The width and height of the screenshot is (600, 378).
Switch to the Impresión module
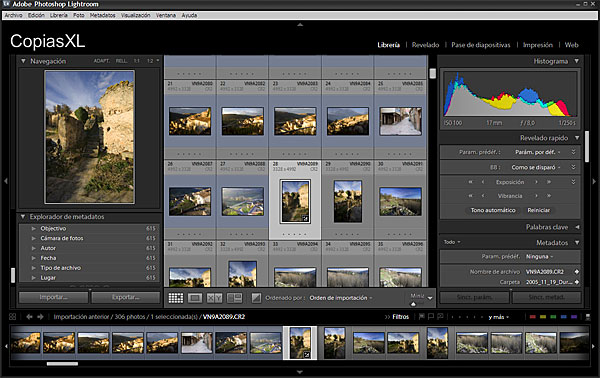[538, 45]
